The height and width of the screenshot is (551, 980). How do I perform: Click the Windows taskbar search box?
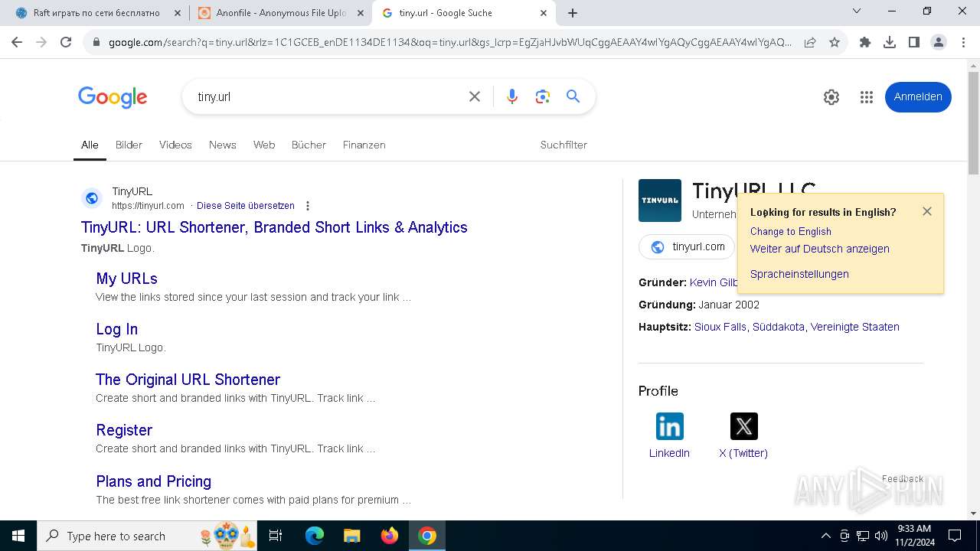147,536
